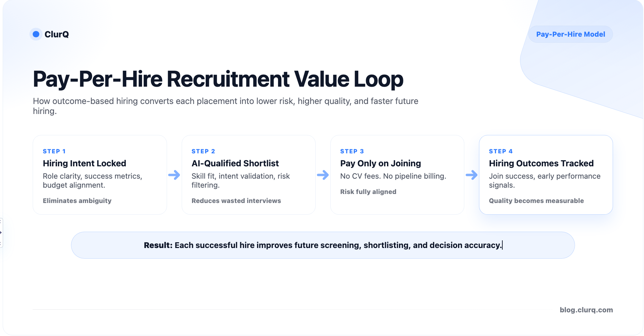Click the "Reduces wasted interviews" caption
This screenshot has width=644, height=336.
236,201
